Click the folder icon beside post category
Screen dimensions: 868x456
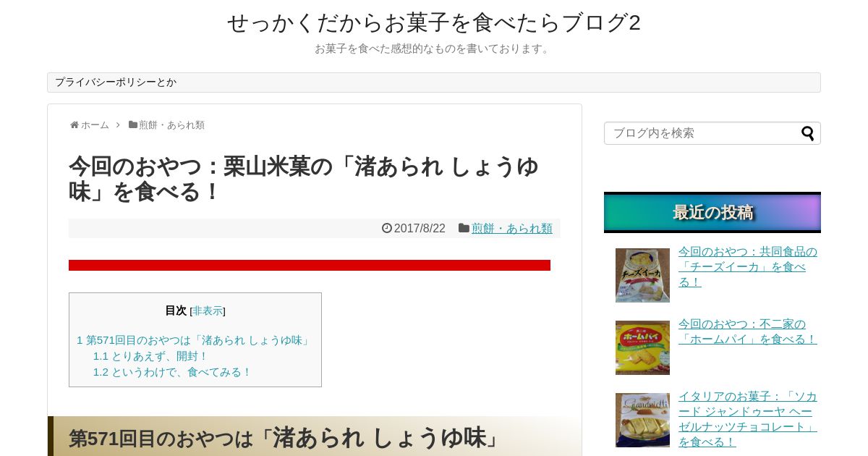click(x=464, y=228)
